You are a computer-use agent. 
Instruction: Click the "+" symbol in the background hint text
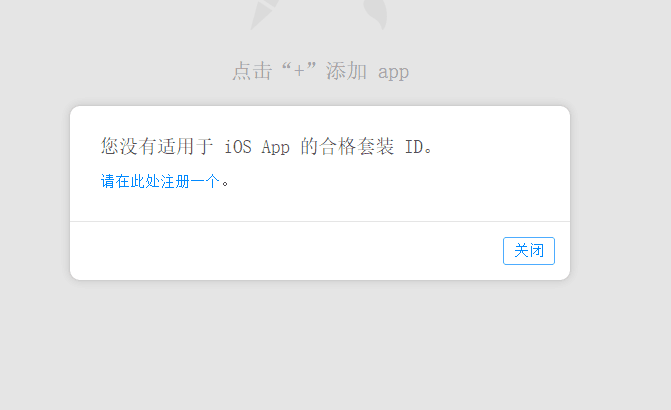299,70
